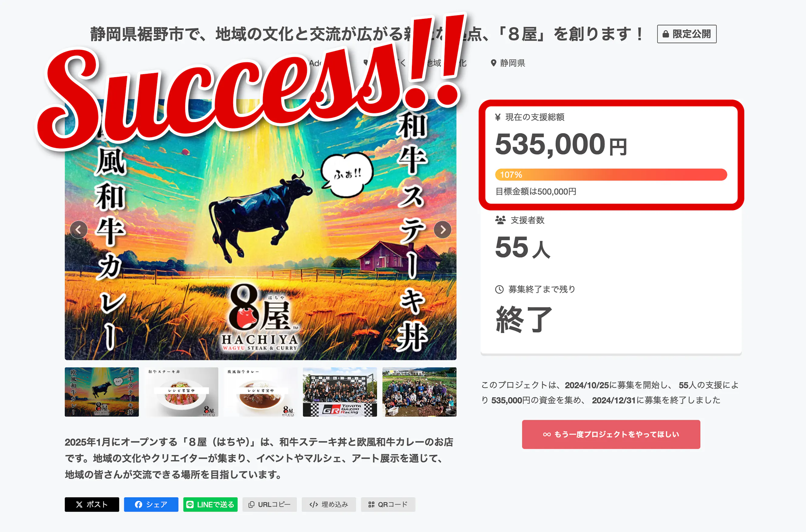Click the next image arrow on carousel
This screenshot has width=806, height=532.
pyautogui.click(x=442, y=230)
